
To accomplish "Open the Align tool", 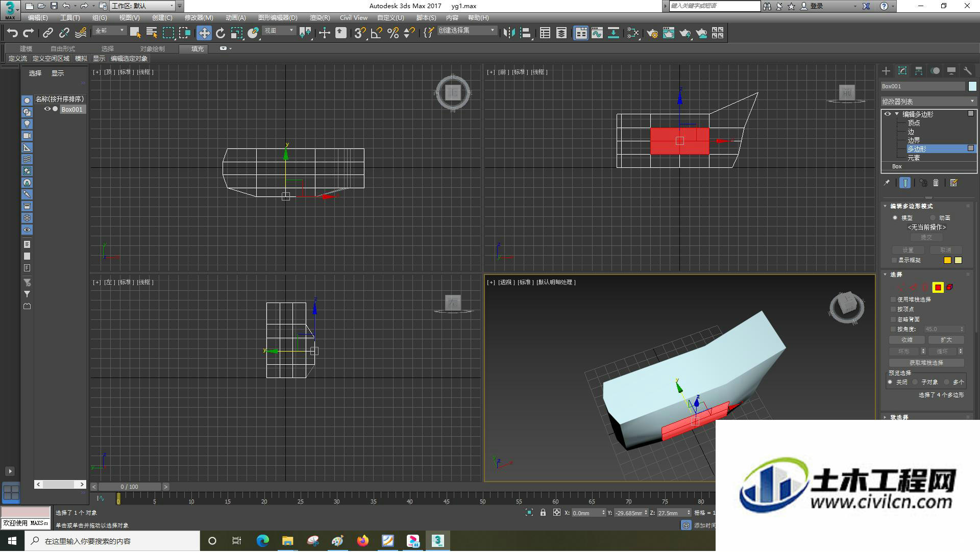I will (525, 33).
